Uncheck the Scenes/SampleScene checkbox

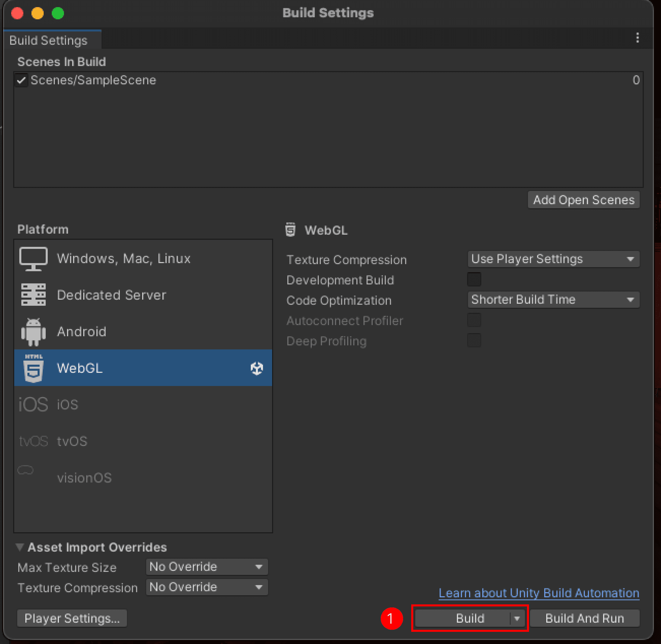pos(22,80)
